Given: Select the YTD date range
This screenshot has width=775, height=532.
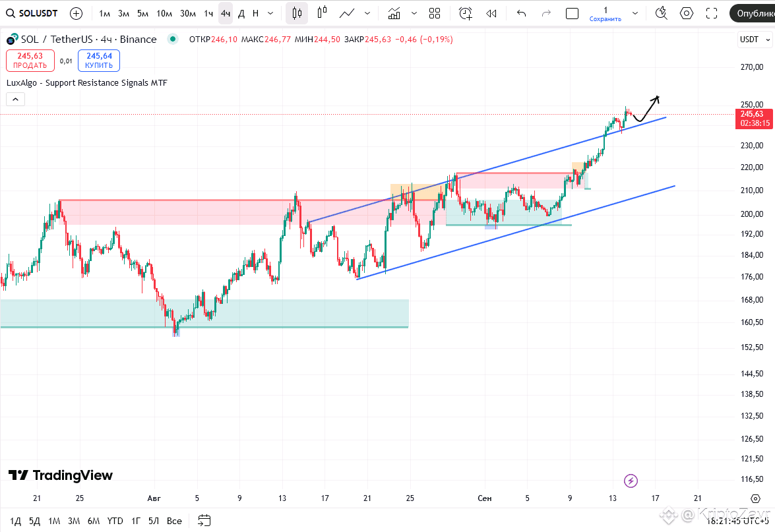Looking at the screenshot, I should pos(115,521).
